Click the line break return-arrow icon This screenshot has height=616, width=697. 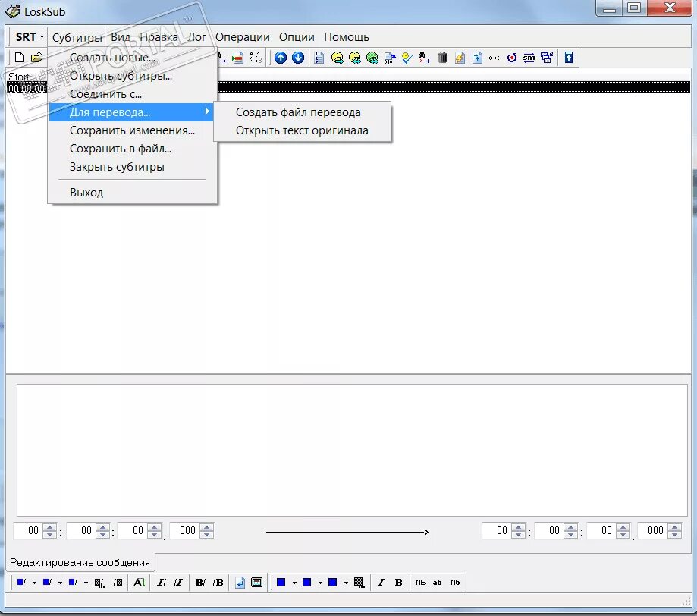(240, 582)
